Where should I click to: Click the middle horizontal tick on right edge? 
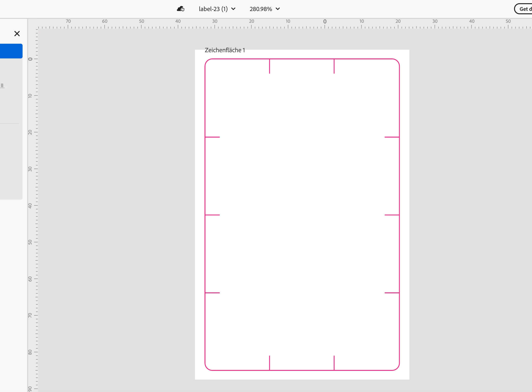click(392, 215)
